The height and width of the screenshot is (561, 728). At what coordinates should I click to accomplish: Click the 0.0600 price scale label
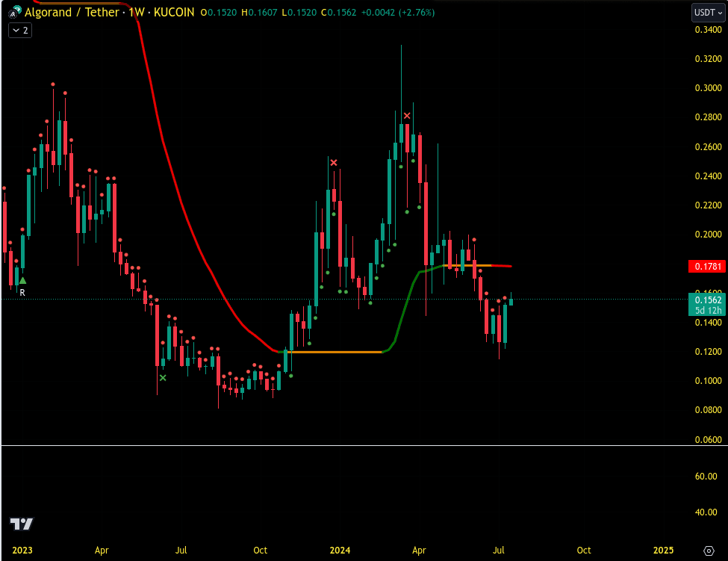click(x=708, y=439)
